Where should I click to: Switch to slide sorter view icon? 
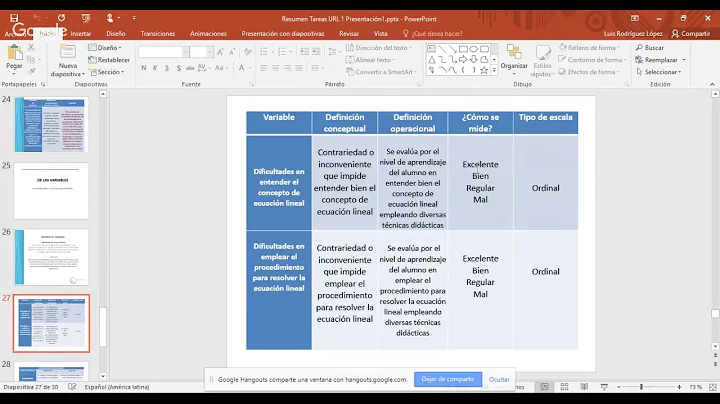coord(564,387)
